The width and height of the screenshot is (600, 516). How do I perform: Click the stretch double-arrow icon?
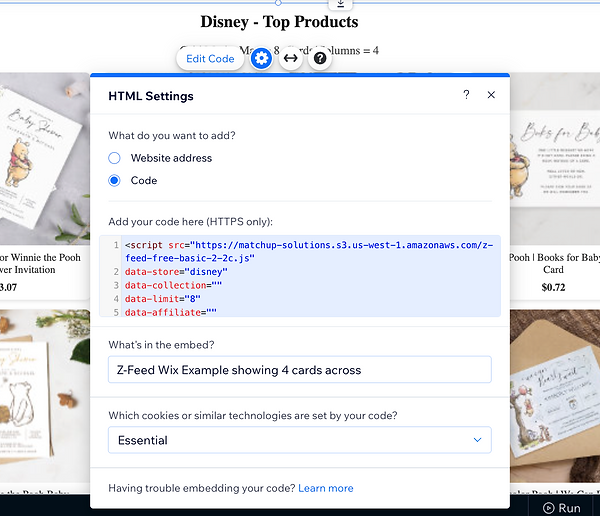pyautogui.click(x=291, y=59)
